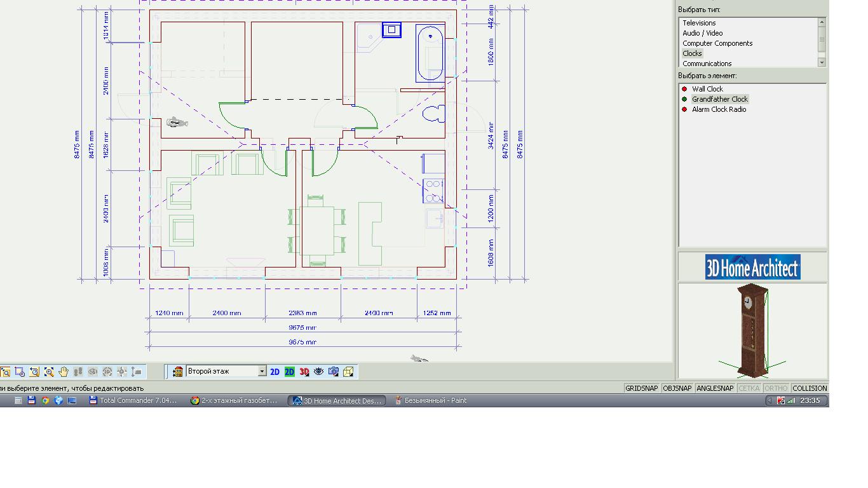Switch to blue 2D plan view
The width and height of the screenshot is (868, 488).
(x=275, y=372)
